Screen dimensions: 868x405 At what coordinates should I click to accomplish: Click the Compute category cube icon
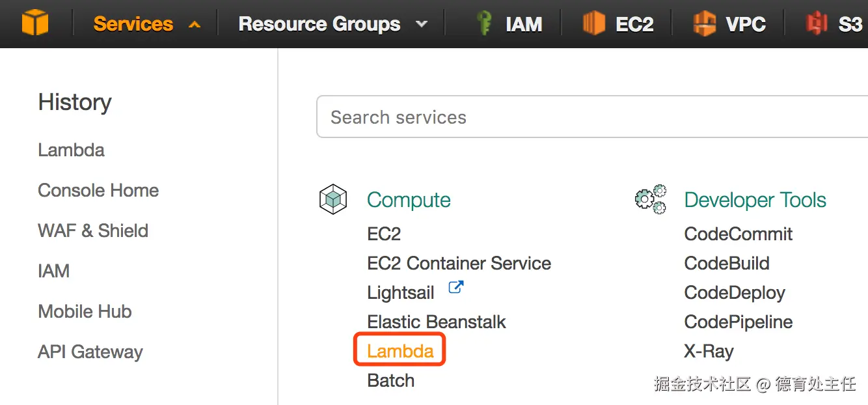[333, 199]
